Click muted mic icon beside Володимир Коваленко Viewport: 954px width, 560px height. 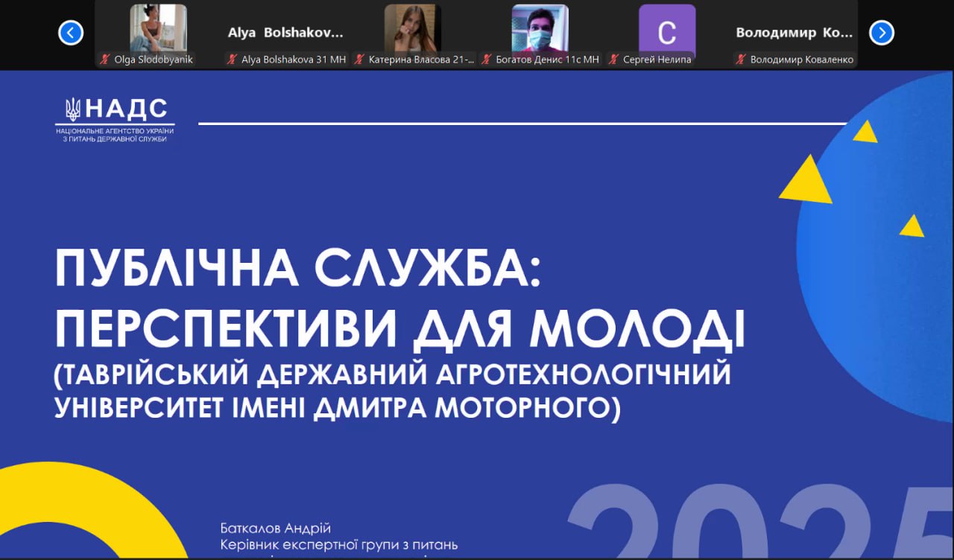coord(742,60)
